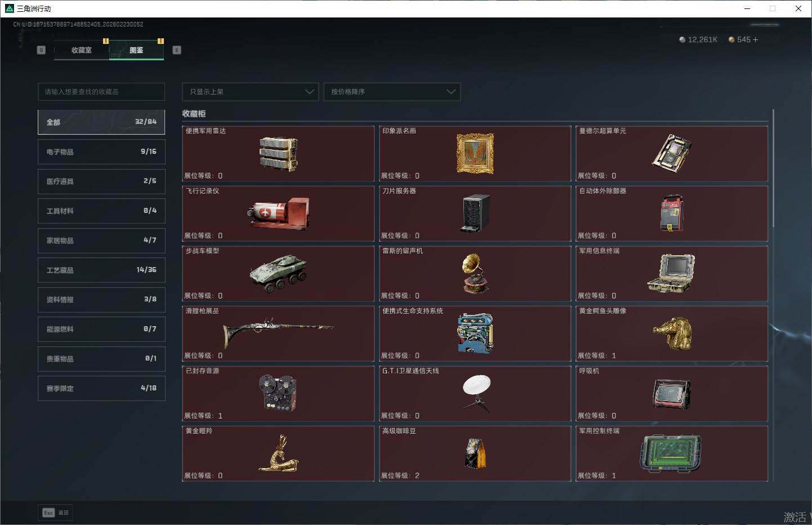812x525 pixels.
Task: Add currency via the 545 plus button
Action: [755, 40]
